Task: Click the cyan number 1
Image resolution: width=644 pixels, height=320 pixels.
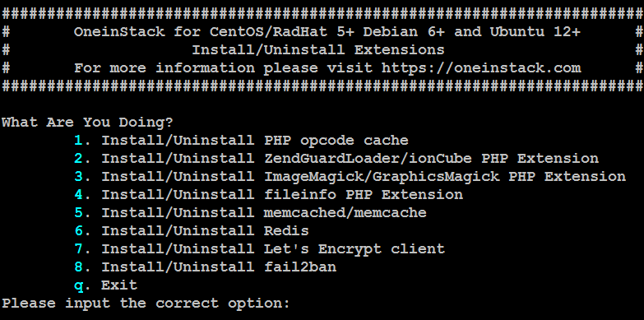Action: pyautogui.click(x=78, y=141)
